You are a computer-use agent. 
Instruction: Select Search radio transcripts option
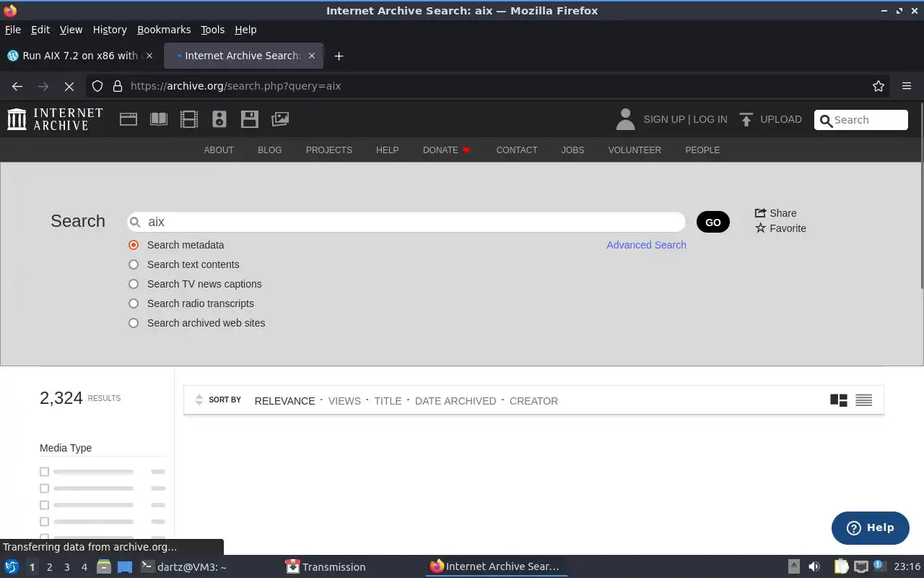click(x=134, y=303)
